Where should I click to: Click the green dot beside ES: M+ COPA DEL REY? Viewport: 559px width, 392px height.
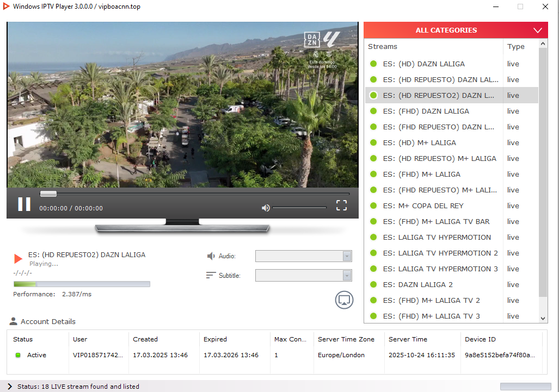(x=373, y=206)
